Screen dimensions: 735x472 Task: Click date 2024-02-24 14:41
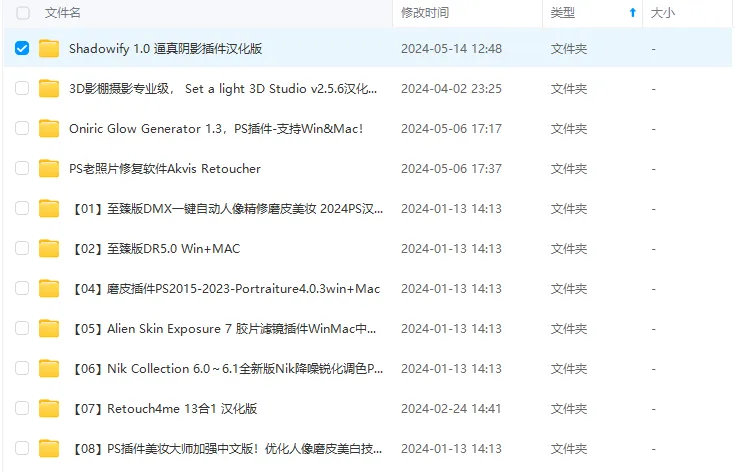(x=451, y=409)
